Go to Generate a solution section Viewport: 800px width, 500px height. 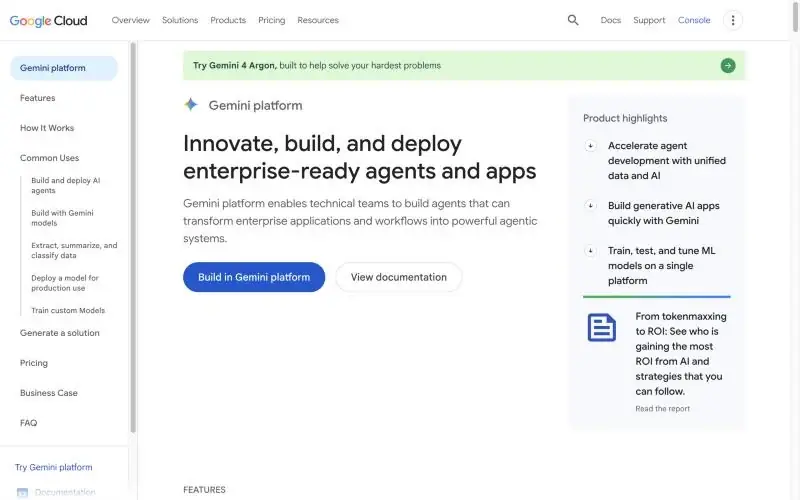60,333
